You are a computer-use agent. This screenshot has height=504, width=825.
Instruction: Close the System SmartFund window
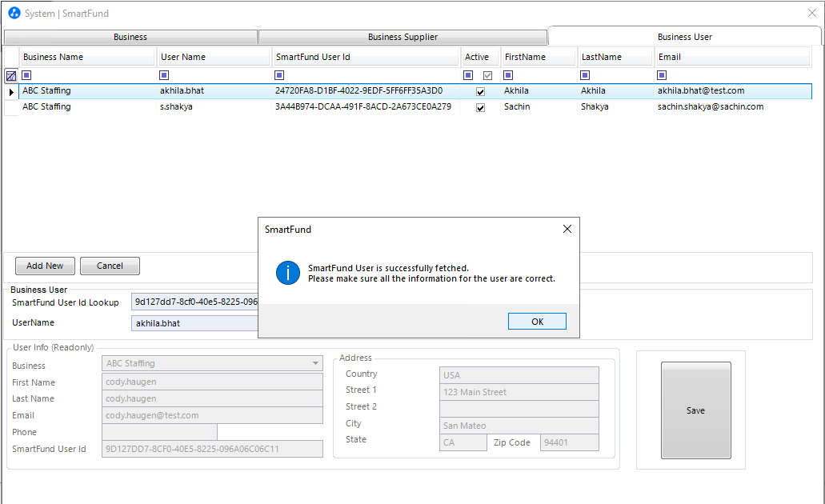coord(812,13)
